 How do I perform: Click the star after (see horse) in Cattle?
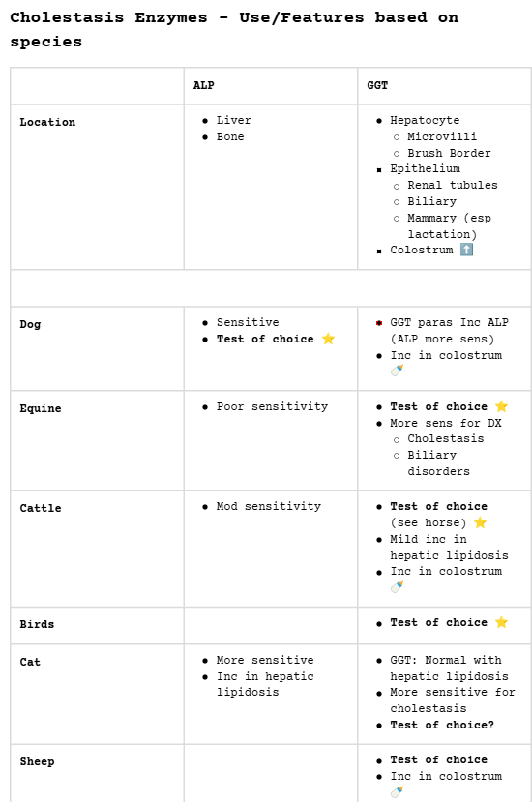tap(480, 522)
